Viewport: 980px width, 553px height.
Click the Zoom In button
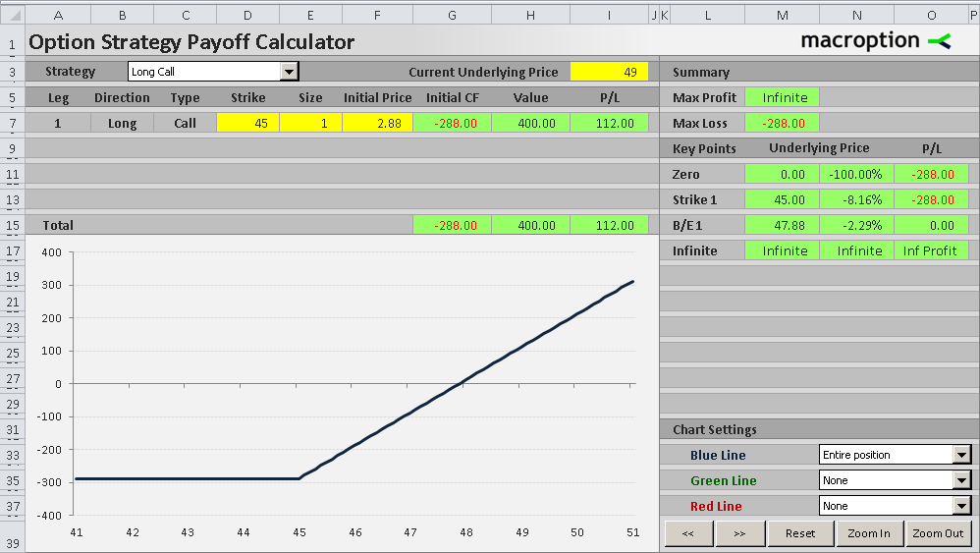(x=869, y=533)
